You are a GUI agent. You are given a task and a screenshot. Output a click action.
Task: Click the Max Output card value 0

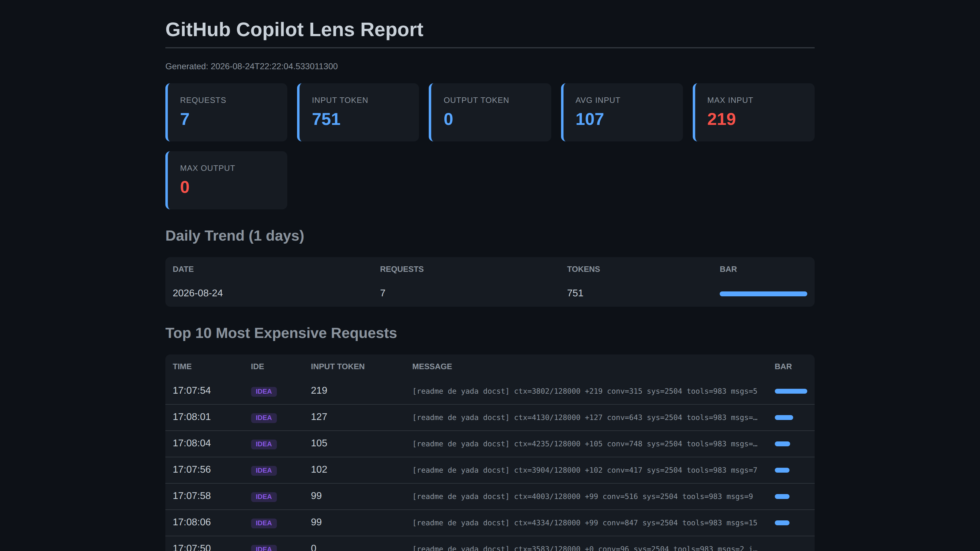(x=184, y=187)
